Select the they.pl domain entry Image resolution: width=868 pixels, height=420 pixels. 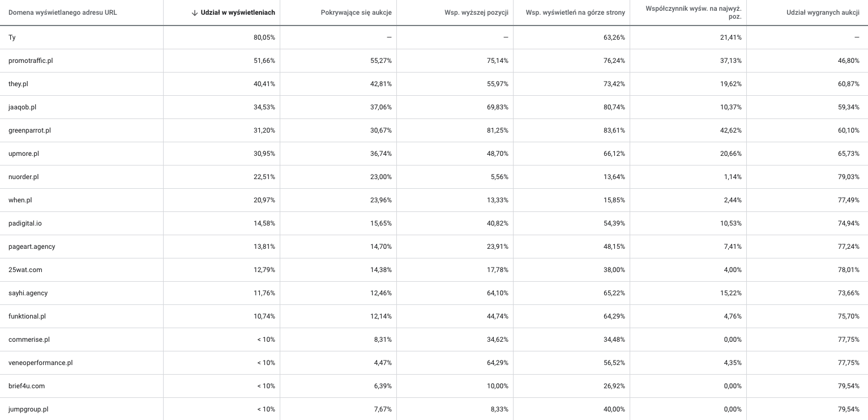pyautogui.click(x=18, y=84)
